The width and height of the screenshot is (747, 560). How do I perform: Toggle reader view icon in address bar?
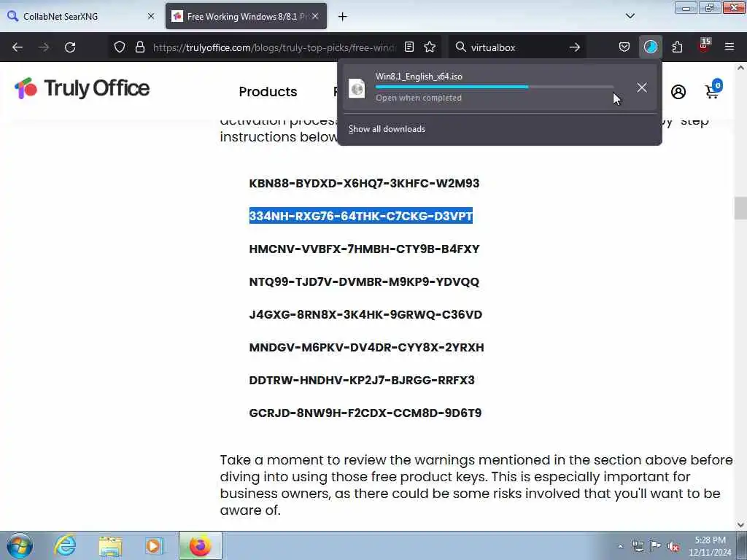click(x=409, y=47)
